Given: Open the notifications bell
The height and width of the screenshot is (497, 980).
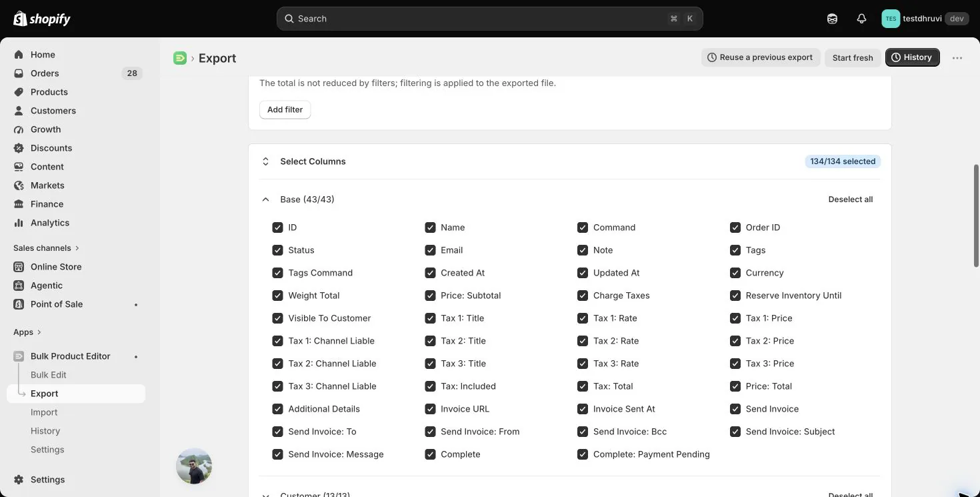Looking at the screenshot, I should 861,19.
